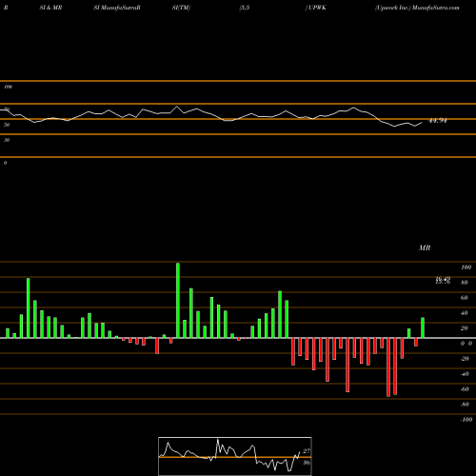476x476 pixels.
Task: Open the mini RSI chart thumbnail at the bottom
Action: pos(235,456)
